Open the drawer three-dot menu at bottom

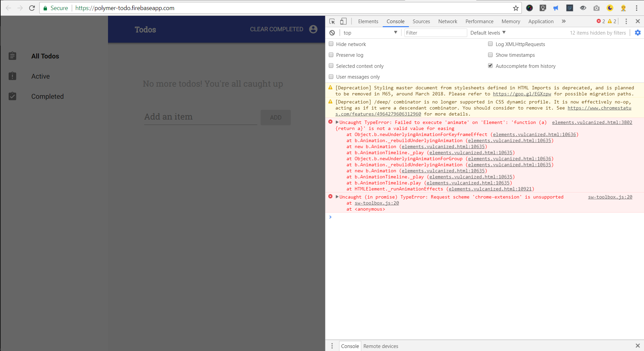coord(332,346)
